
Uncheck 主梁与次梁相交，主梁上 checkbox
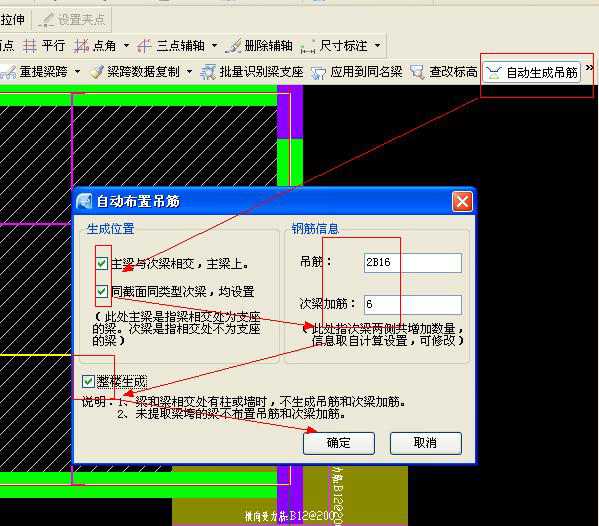(102, 263)
